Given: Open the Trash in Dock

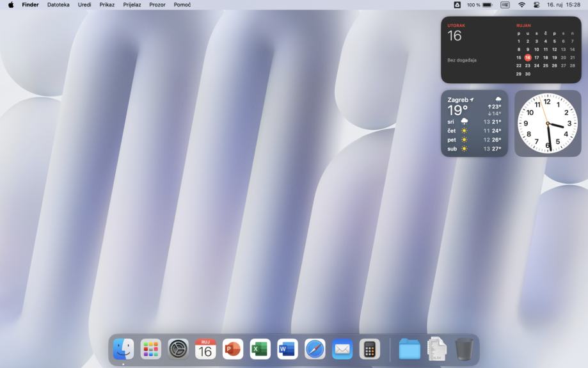Looking at the screenshot, I should point(465,349).
